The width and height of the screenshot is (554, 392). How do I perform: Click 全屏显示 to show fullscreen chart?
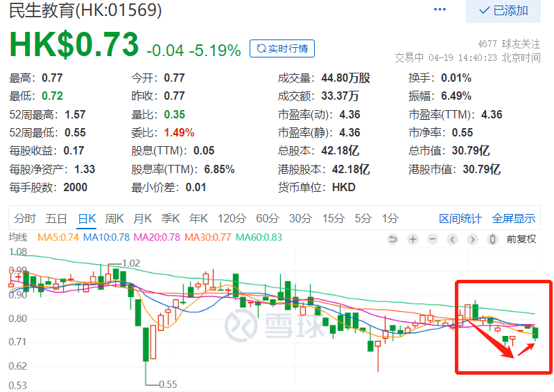coord(514,219)
